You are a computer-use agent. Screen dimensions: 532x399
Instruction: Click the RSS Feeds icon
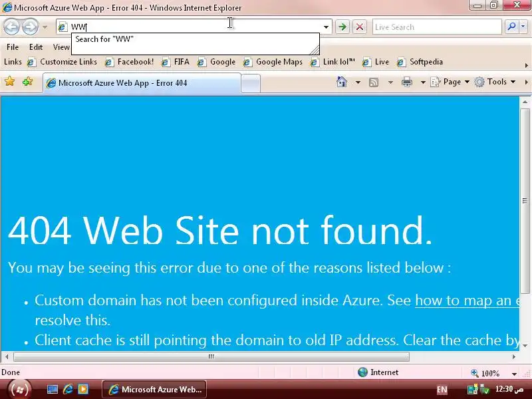click(374, 82)
